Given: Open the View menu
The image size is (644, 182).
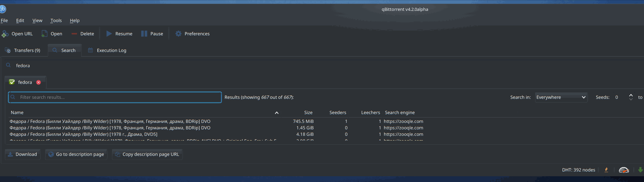Looking at the screenshot, I should 37,20.
